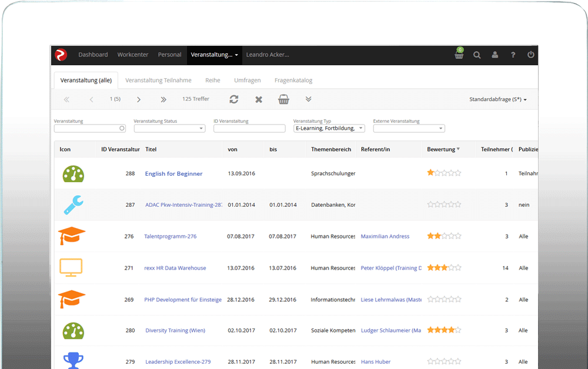Click monitor icon of rexx HR Data Warehouse
The width and height of the screenshot is (588, 369).
point(71,267)
